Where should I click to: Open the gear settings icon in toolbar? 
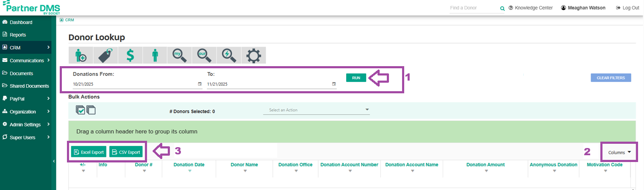pyautogui.click(x=253, y=56)
